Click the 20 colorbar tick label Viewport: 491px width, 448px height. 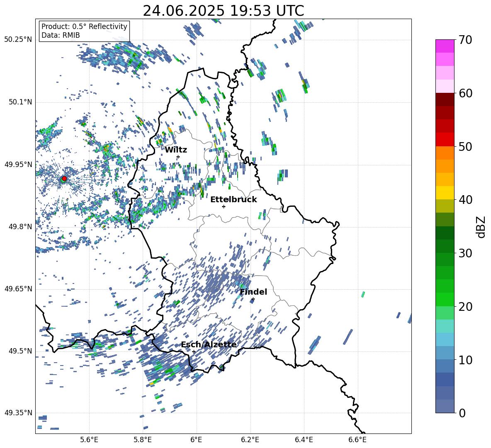(465, 307)
